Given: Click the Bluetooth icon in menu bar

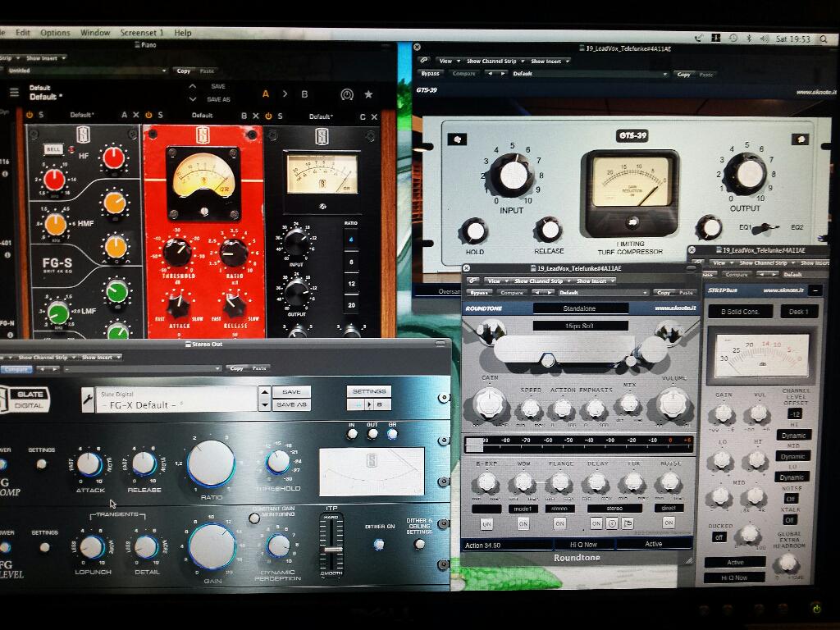Looking at the screenshot, I should coord(749,39).
